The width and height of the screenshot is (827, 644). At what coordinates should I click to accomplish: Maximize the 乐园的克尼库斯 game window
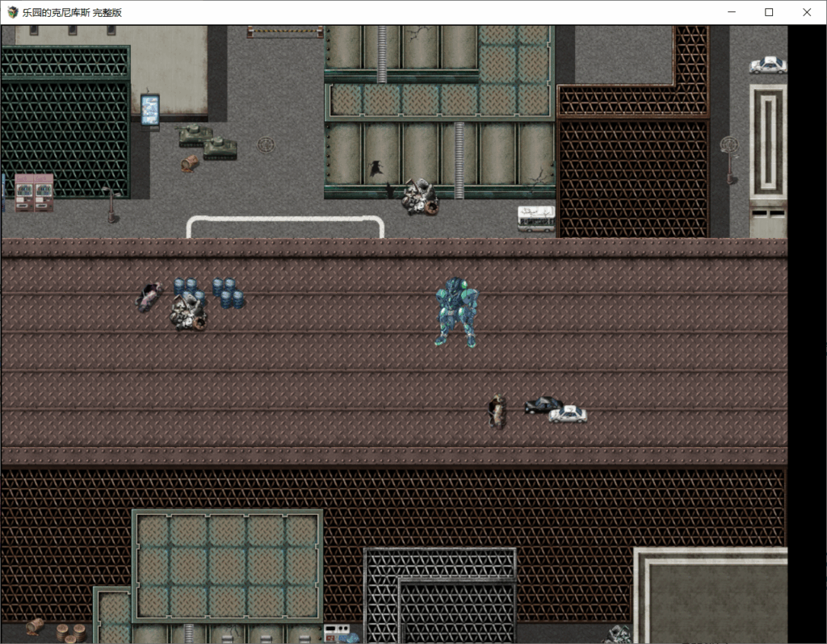coord(769,12)
